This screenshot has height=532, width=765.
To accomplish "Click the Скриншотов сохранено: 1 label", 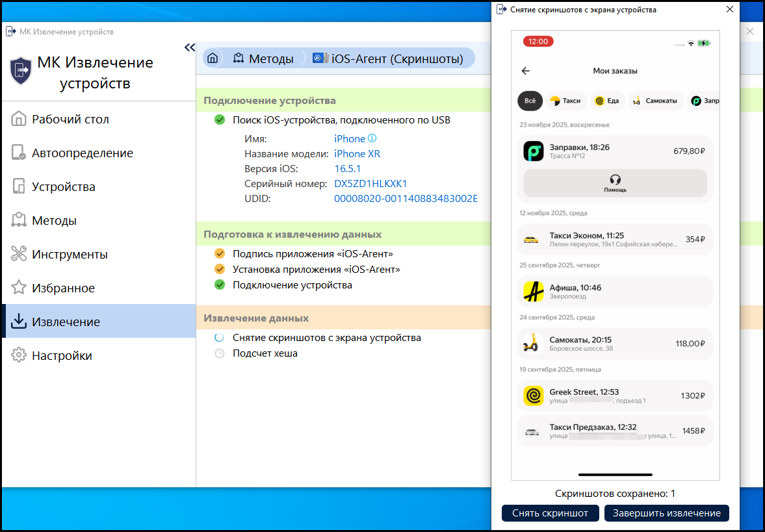I will point(616,494).
